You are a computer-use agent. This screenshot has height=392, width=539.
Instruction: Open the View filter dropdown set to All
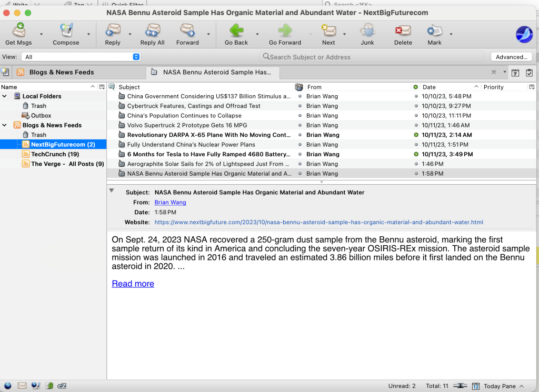[x=81, y=57]
